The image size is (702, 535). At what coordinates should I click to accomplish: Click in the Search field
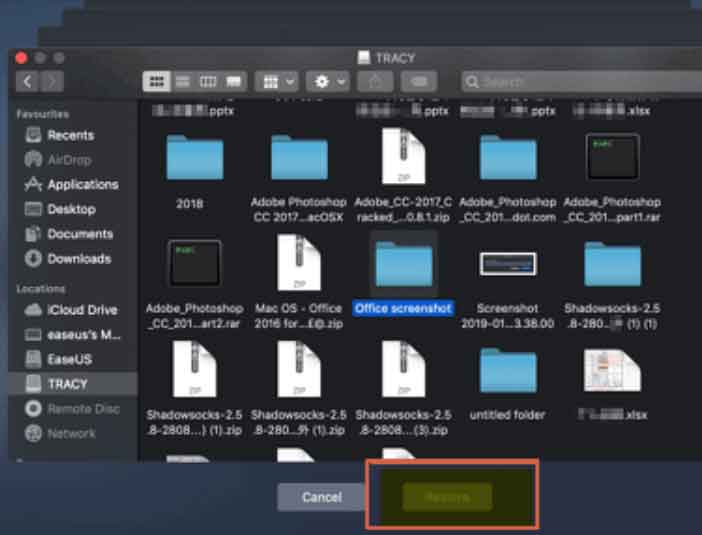click(580, 81)
